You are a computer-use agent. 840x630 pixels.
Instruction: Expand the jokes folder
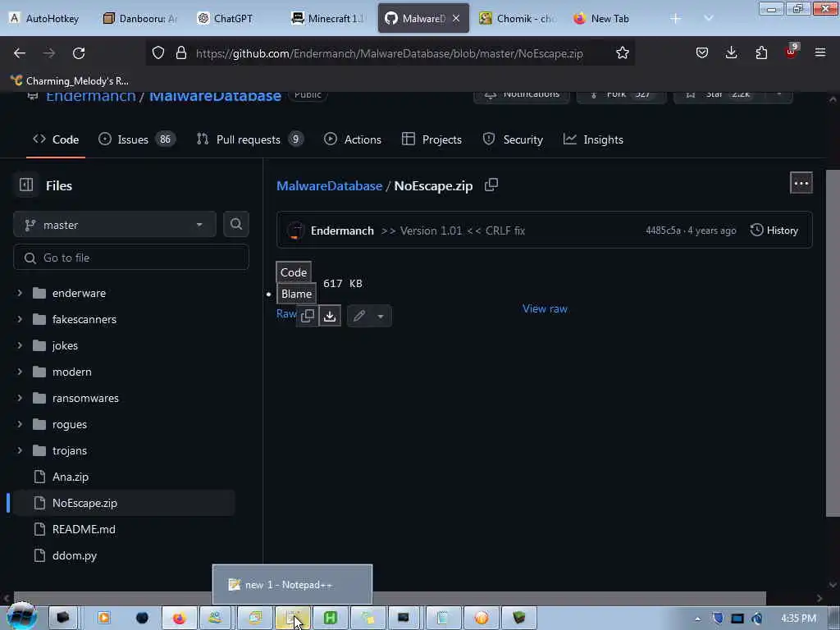click(20, 345)
